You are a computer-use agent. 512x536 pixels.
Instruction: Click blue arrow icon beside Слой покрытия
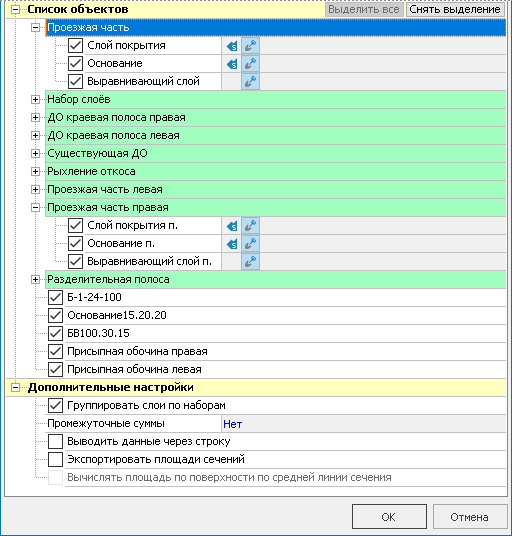tap(232, 46)
